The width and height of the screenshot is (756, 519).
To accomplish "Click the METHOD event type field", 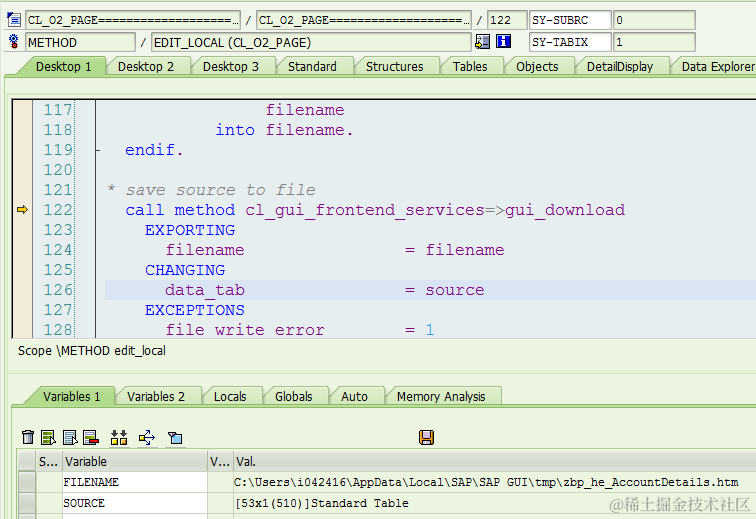I will 80,42.
